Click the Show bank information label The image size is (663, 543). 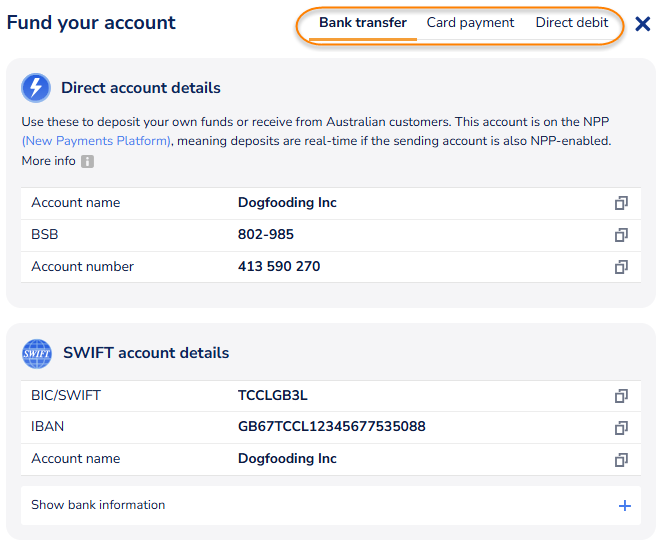(98, 505)
